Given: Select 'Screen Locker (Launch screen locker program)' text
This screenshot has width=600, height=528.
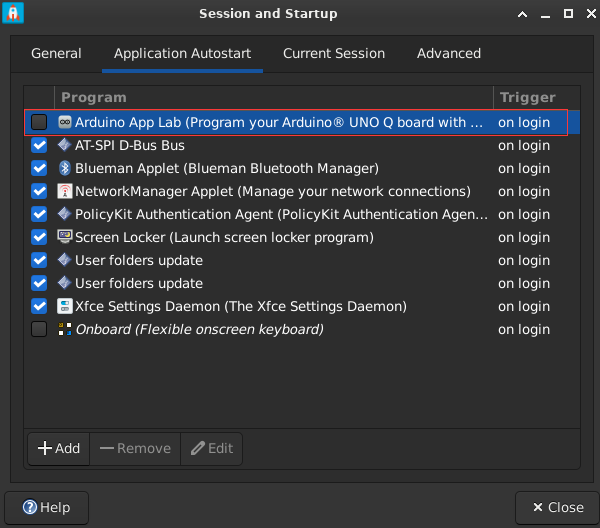Looking at the screenshot, I should [224, 237].
